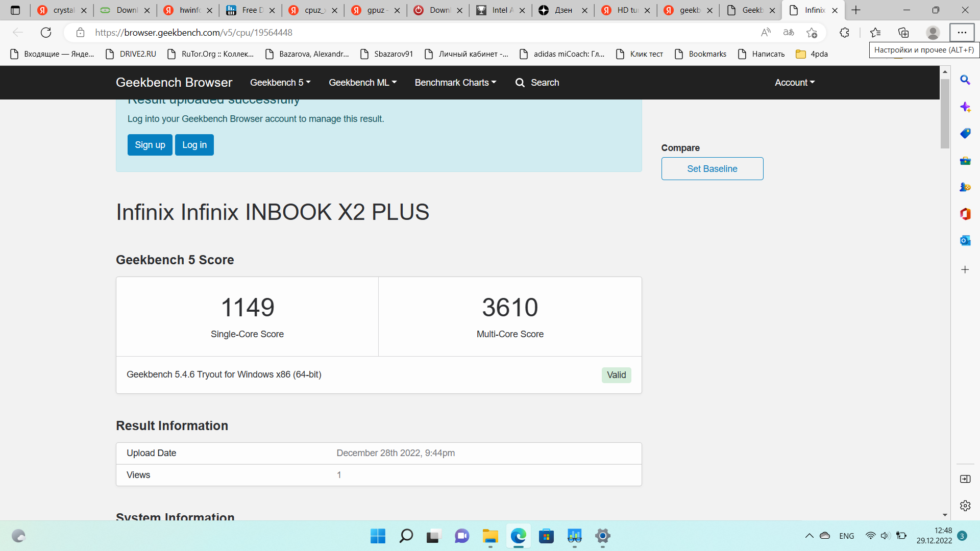Screen dimensions: 980x551
Task: Open Microsoft Store from the taskbar
Action: tap(546, 536)
